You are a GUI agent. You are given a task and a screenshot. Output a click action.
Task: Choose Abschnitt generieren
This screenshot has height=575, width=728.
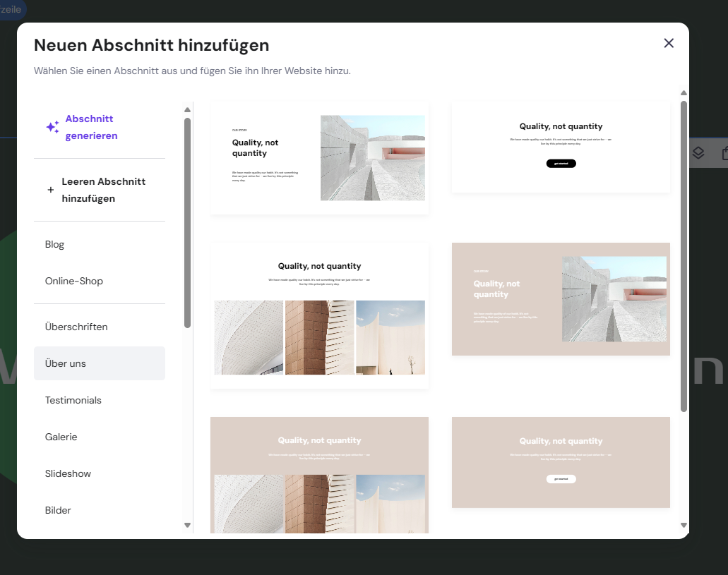[100, 127]
